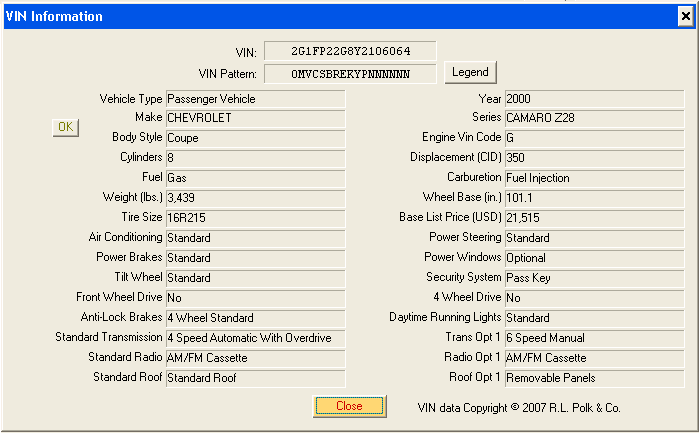Select the Tire Size 16R215 field
Image resolution: width=699 pixels, height=433 pixels.
point(255,218)
